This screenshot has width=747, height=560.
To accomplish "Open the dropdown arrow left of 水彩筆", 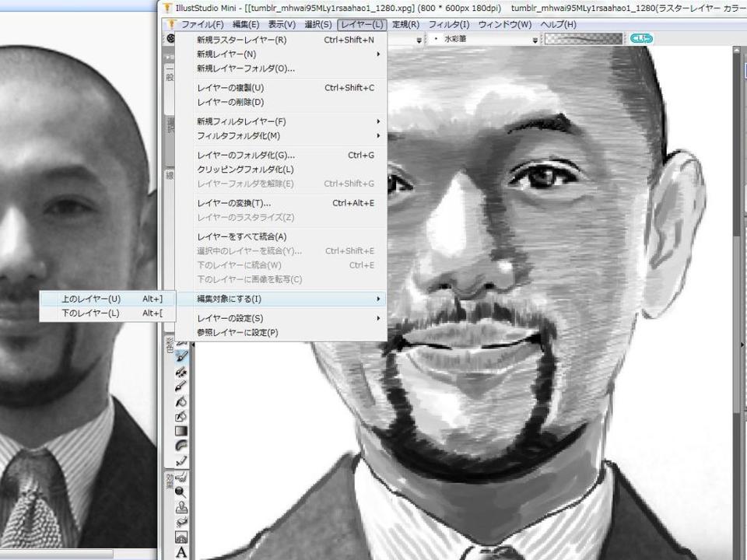I will [419, 40].
